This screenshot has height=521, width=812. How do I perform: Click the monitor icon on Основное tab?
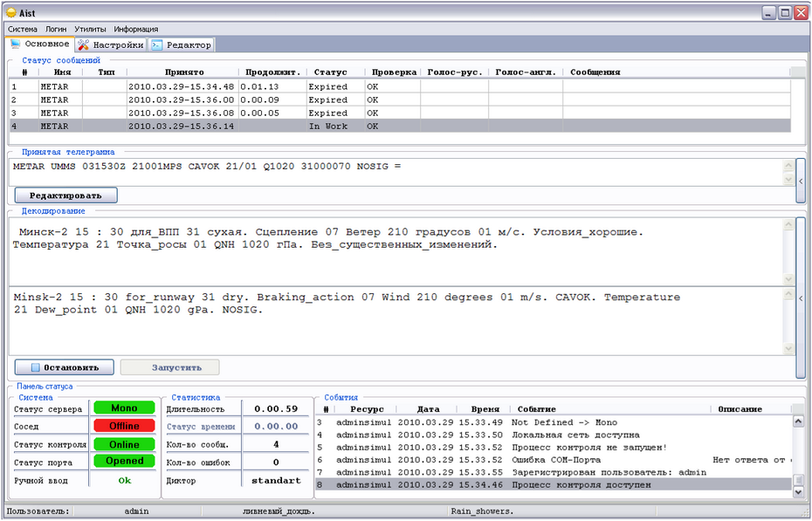pos(15,44)
